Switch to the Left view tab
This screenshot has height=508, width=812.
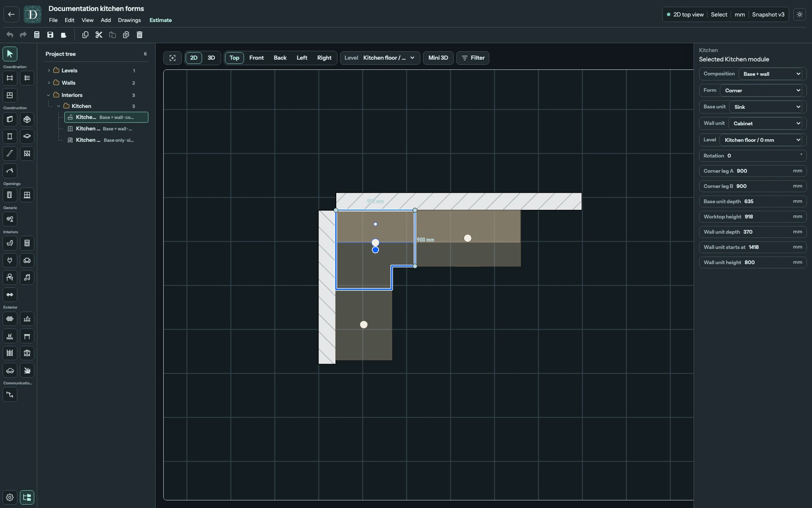[x=302, y=58]
